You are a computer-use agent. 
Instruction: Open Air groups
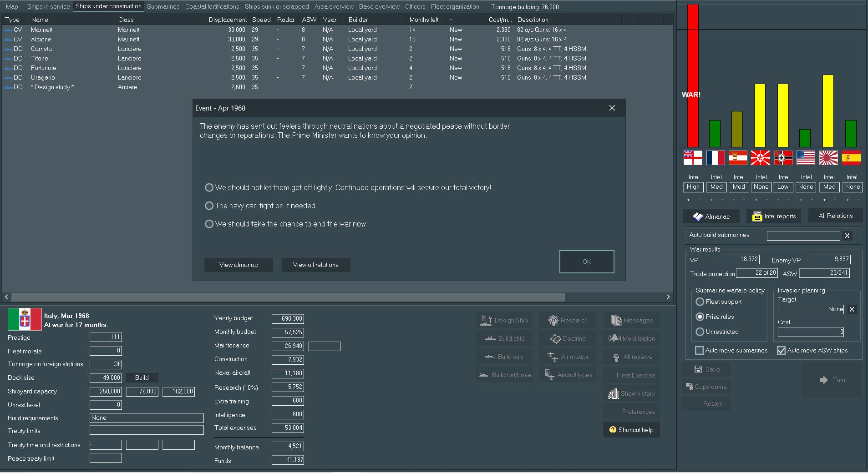568,357
